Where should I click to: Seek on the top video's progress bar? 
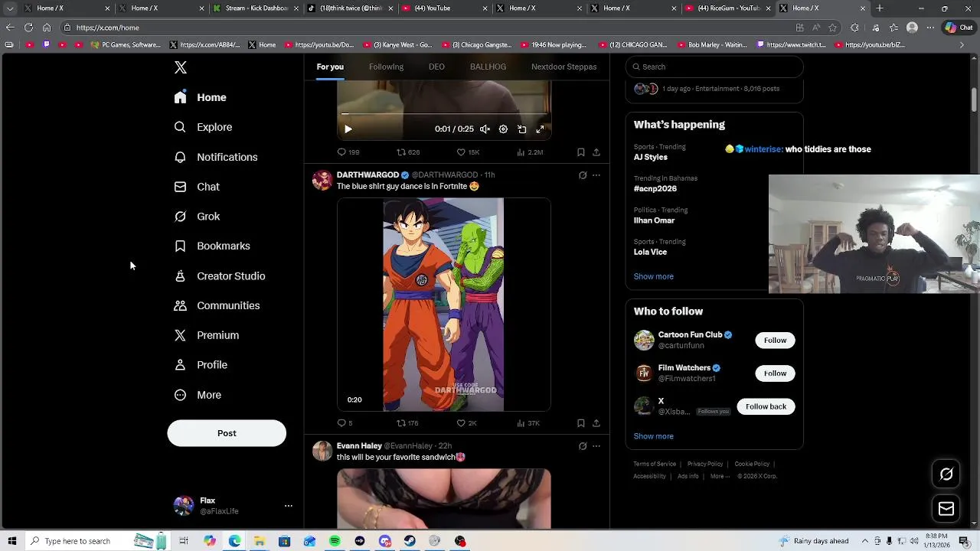pyautogui.click(x=444, y=114)
